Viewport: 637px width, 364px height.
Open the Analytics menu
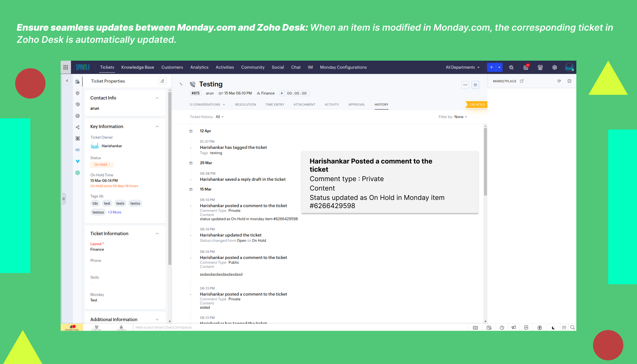pyautogui.click(x=199, y=67)
